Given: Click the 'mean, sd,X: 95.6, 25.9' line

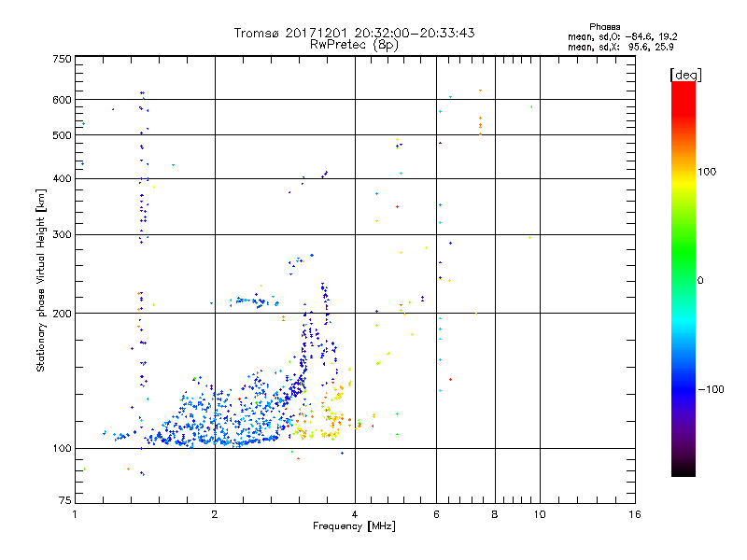Looking at the screenshot, I should 620,48.
